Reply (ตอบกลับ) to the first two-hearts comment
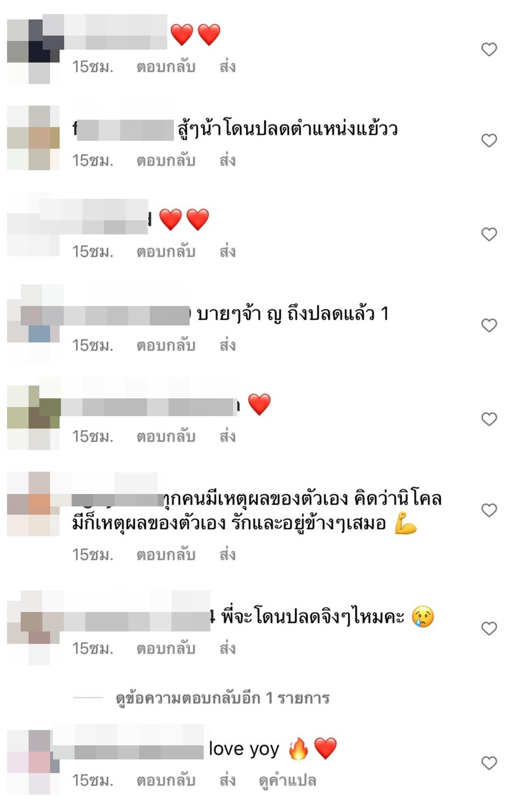Screen dimensions: 530x812 [x=166, y=67]
